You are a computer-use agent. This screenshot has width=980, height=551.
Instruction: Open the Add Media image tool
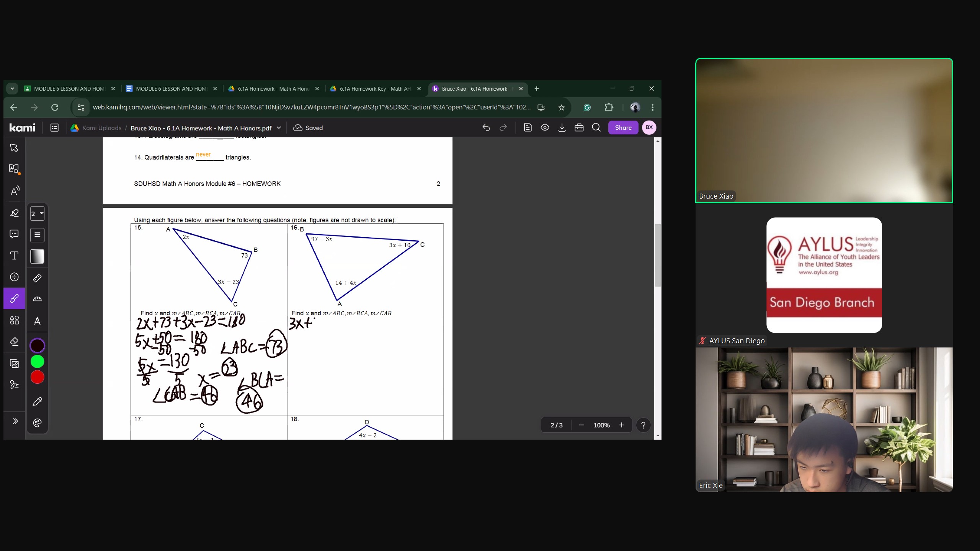pyautogui.click(x=14, y=364)
